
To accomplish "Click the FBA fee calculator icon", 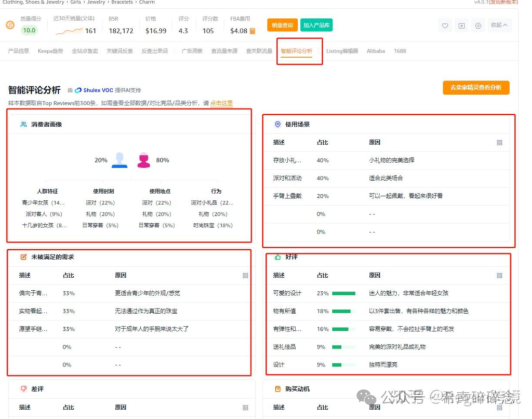I will point(252,31).
